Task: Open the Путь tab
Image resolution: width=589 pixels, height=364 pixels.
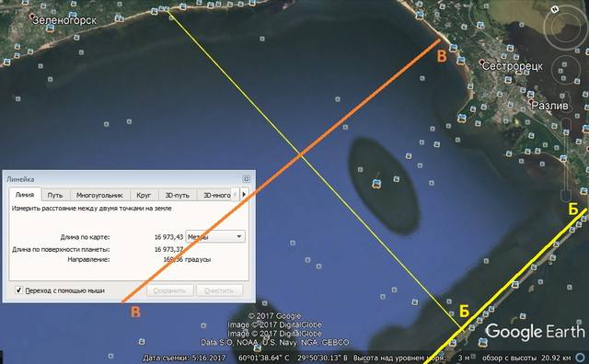Action: tap(55, 195)
